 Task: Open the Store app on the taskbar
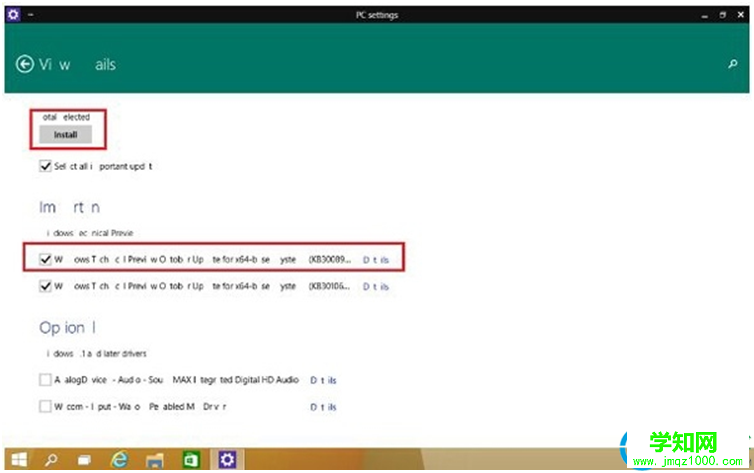[x=191, y=460]
